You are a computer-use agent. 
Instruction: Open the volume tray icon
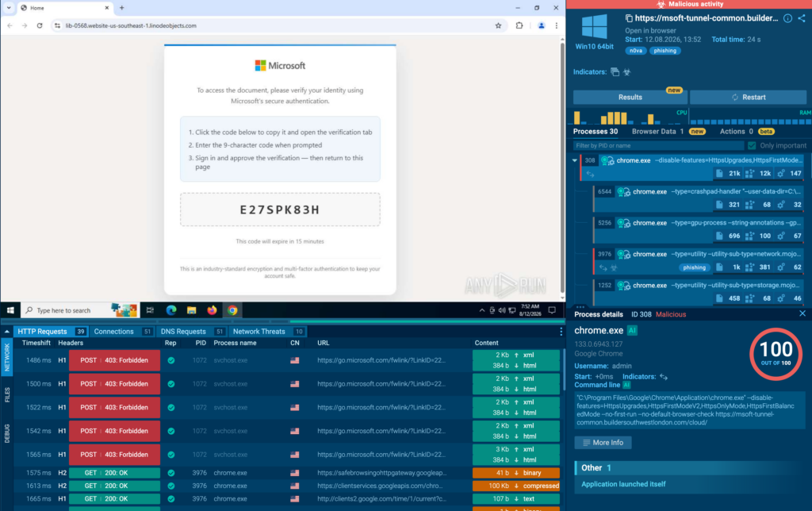(501, 310)
